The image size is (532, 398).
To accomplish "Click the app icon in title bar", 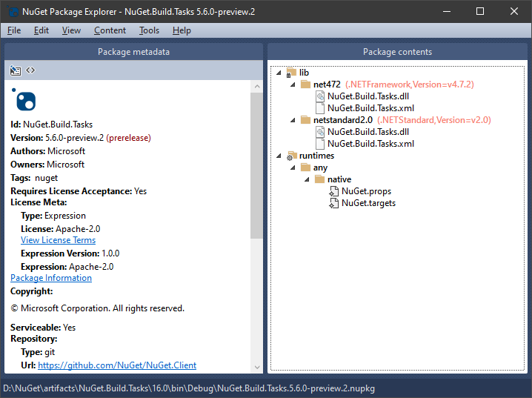I will [x=13, y=12].
